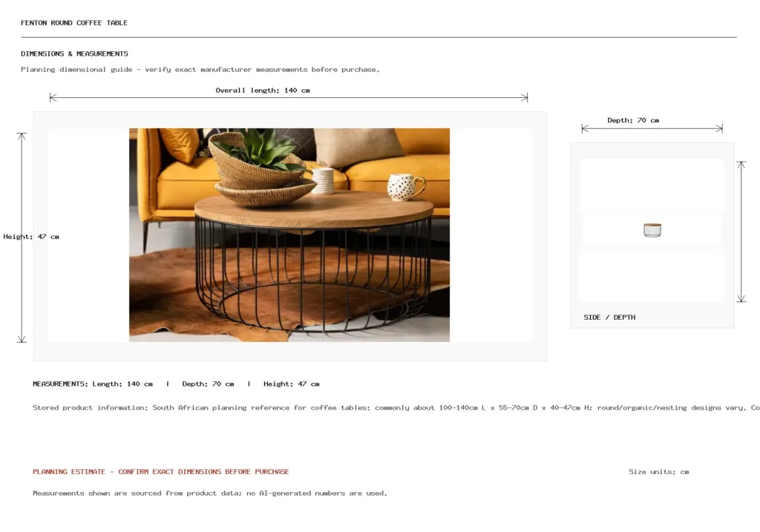Click the Fenton coffee table main product photo

pyautogui.click(x=289, y=235)
